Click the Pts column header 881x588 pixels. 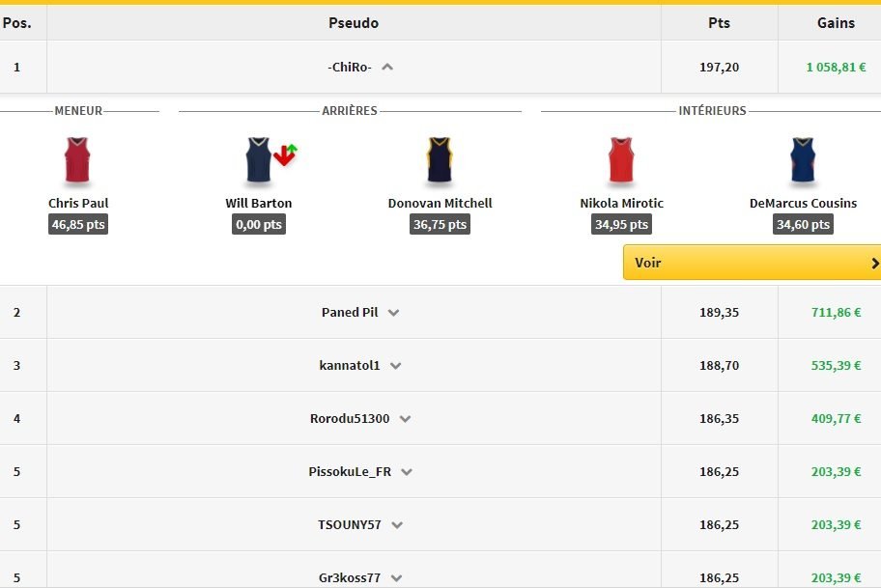point(719,23)
